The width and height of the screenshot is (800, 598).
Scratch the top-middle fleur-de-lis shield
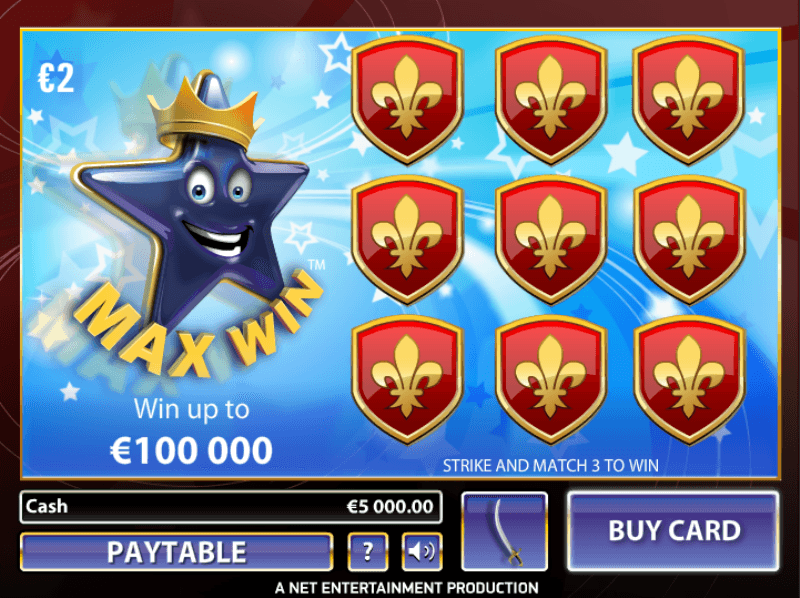pyautogui.click(x=551, y=100)
